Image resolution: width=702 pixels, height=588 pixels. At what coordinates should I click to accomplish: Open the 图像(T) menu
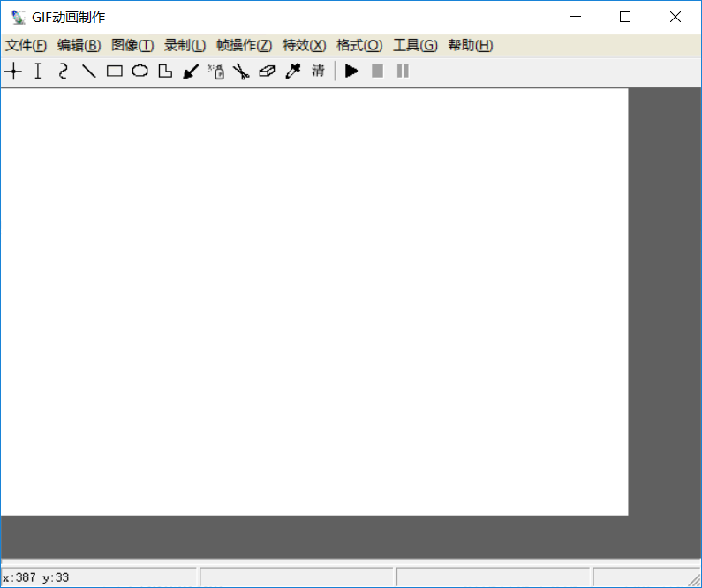click(132, 45)
